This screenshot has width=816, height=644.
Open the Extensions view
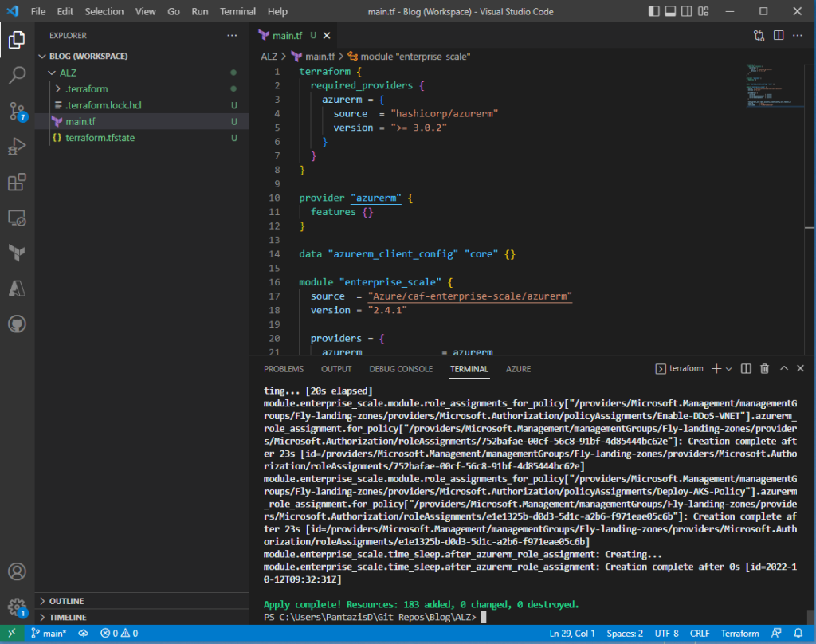[17, 183]
